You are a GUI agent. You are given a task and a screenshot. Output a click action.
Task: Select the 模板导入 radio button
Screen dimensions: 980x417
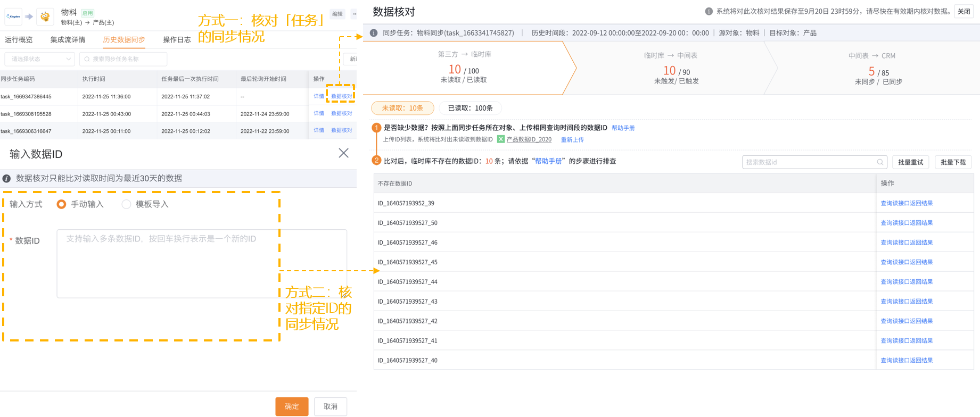(126, 204)
